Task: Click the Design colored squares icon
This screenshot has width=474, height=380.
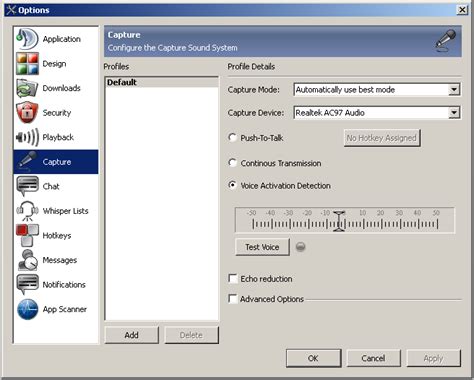Action: click(x=27, y=63)
